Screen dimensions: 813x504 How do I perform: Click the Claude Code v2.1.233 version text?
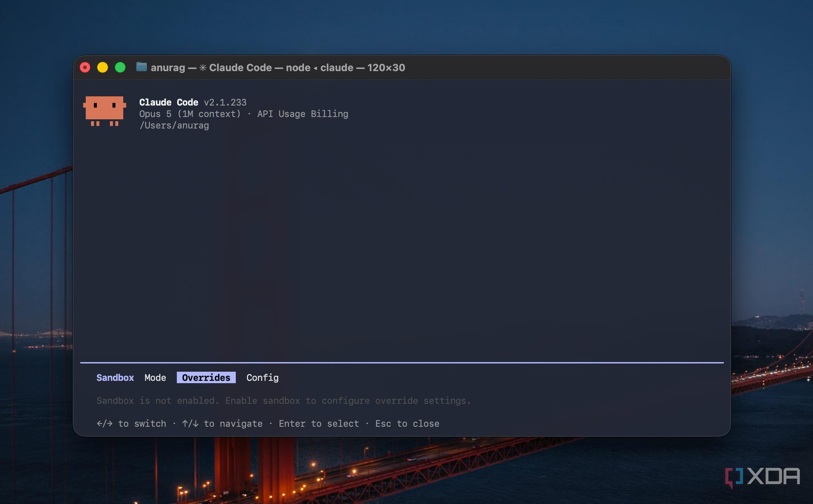click(x=193, y=102)
